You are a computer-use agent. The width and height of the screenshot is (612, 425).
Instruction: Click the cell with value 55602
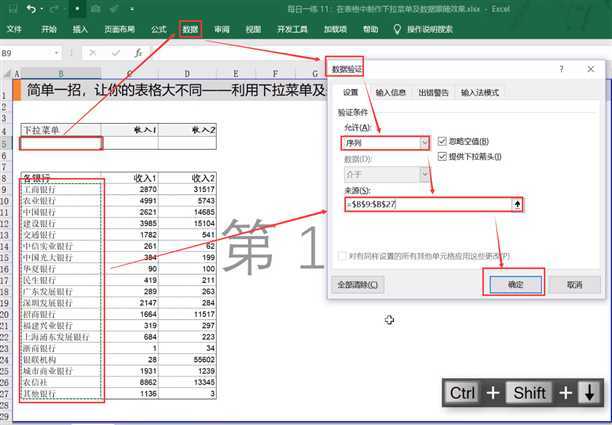188,359
